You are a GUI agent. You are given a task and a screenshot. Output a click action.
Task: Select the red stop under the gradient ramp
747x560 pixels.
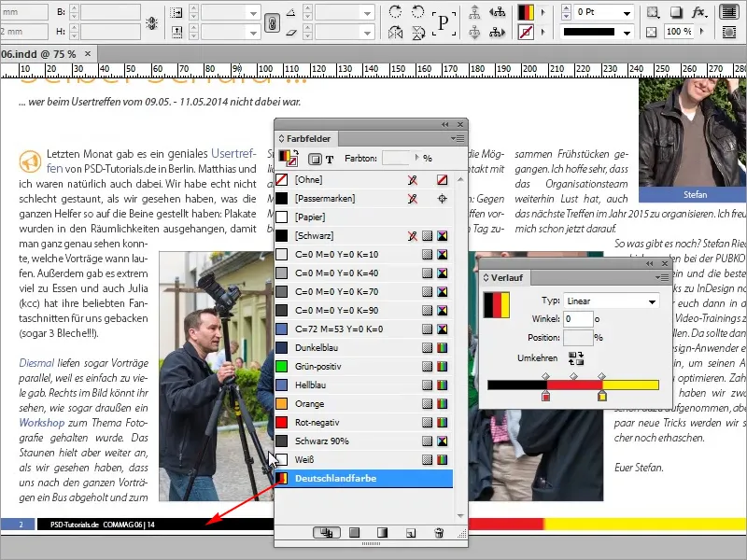546,396
